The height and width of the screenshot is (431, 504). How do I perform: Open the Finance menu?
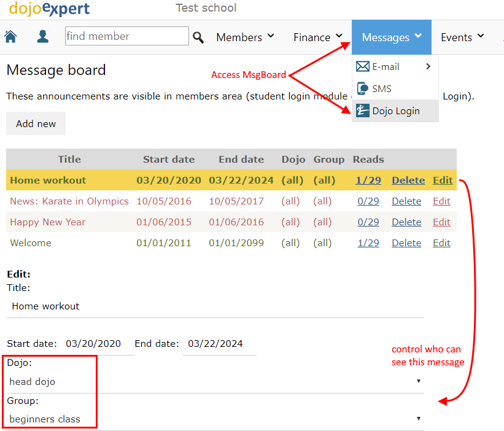pos(314,37)
